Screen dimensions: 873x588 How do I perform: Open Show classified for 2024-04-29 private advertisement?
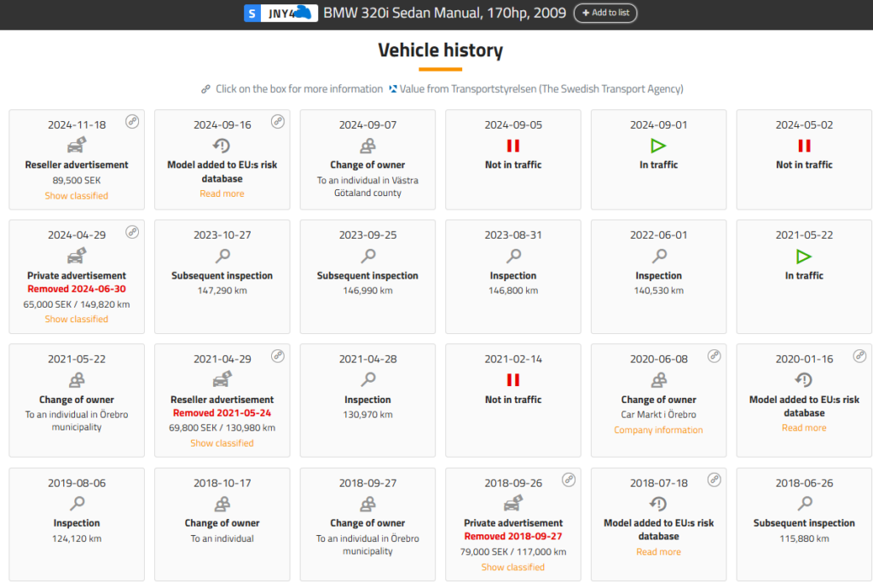click(77, 320)
